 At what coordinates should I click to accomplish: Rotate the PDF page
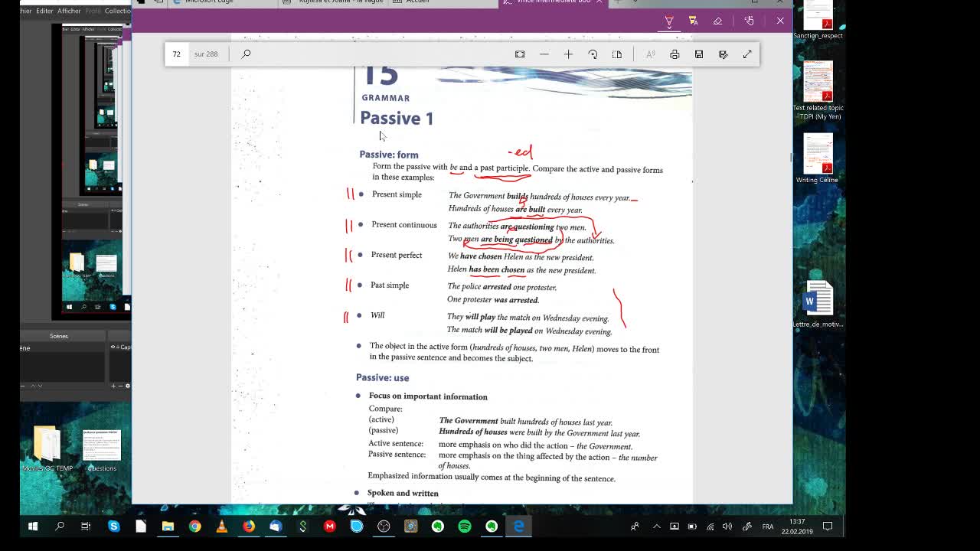coord(593,54)
